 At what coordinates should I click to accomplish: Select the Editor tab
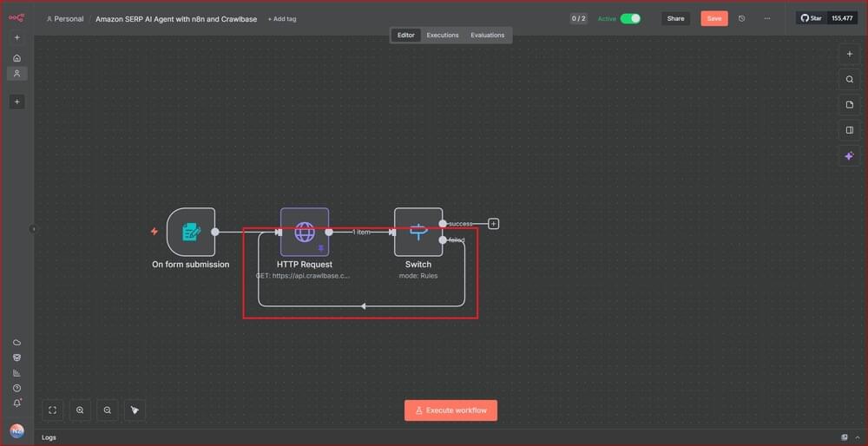click(405, 36)
